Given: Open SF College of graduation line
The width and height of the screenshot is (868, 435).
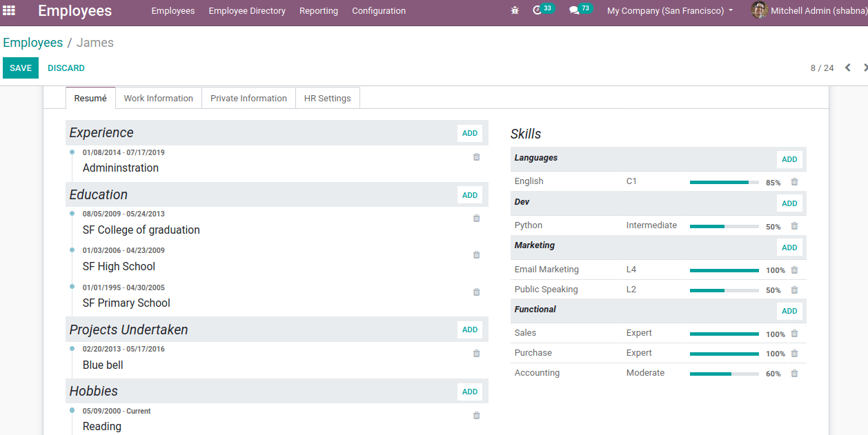Looking at the screenshot, I should click(x=141, y=230).
